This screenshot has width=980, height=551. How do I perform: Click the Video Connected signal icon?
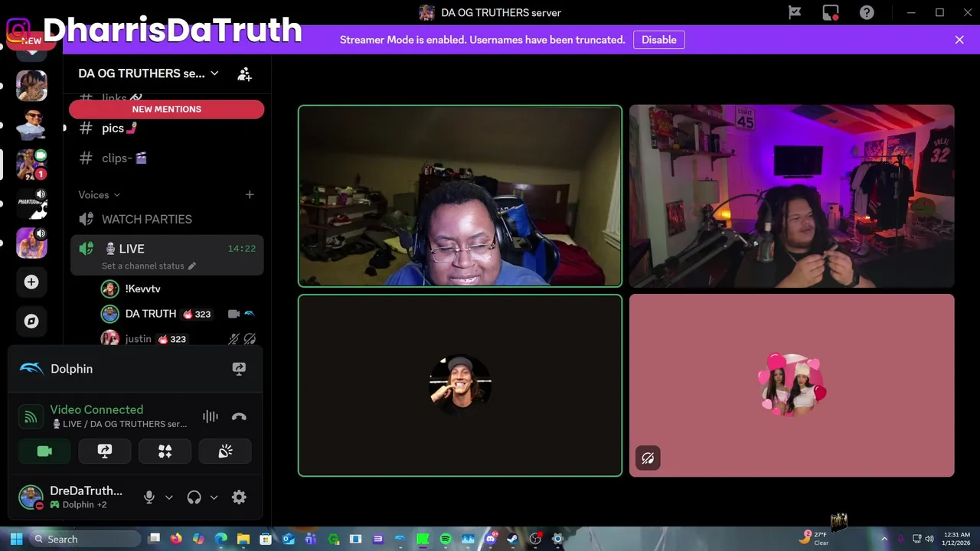[x=31, y=417]
